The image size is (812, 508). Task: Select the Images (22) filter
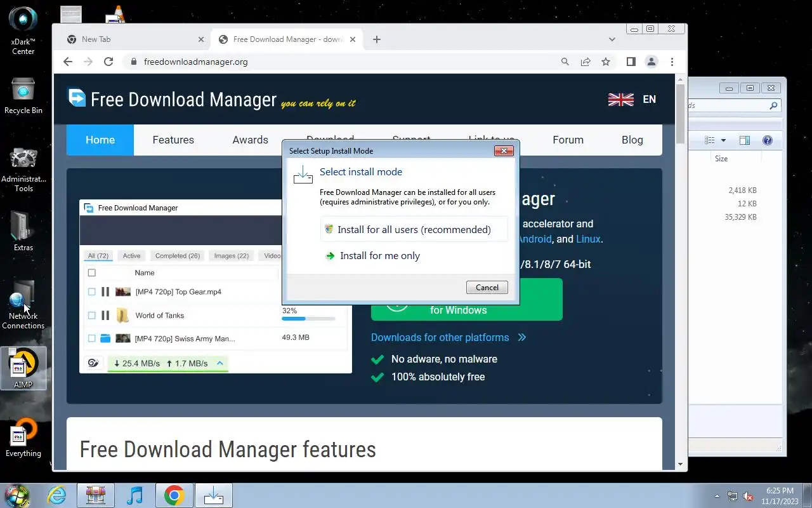pyautogui.click(x=232, y=256)
